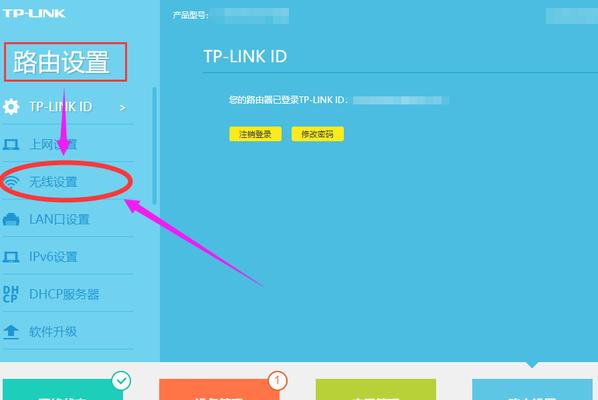
Task: Click the 无线设置 Wi-Fi icon
Action: (11, 182)
